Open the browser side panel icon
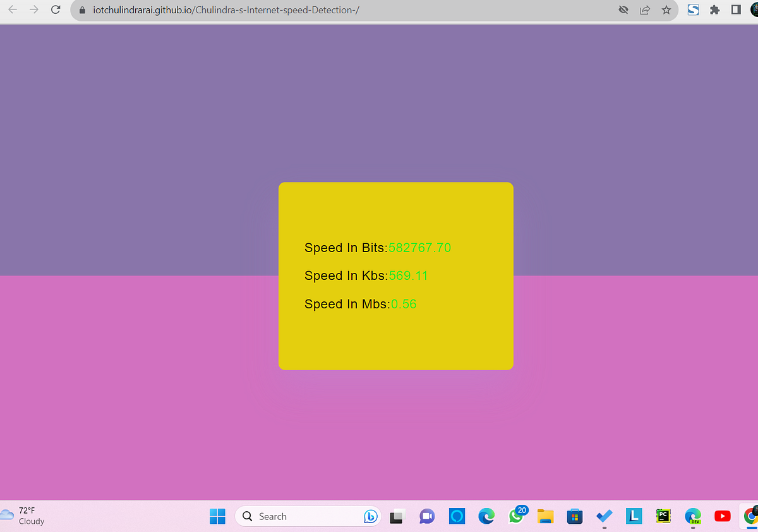The image size is (758, 532). coord(735,10)
